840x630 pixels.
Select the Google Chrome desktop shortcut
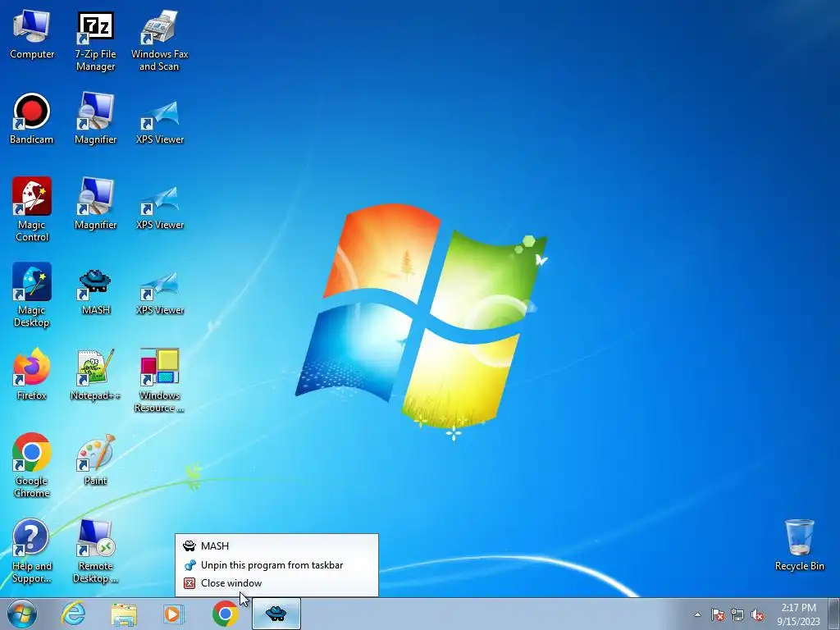tap(32, 465)
